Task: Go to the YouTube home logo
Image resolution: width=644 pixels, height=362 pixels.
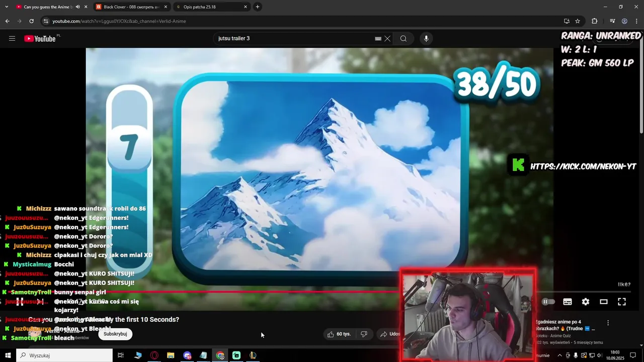Action: click(x=40, y=39)
